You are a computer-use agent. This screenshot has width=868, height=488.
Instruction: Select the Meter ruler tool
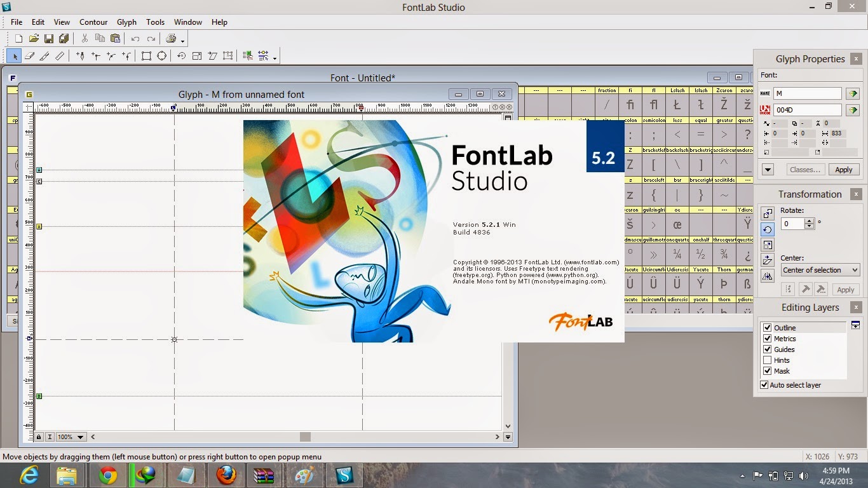pos(60,56)
